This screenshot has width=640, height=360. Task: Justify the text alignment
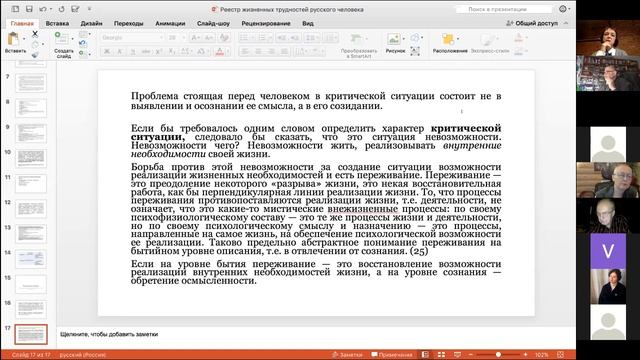(x=284, y=51)
